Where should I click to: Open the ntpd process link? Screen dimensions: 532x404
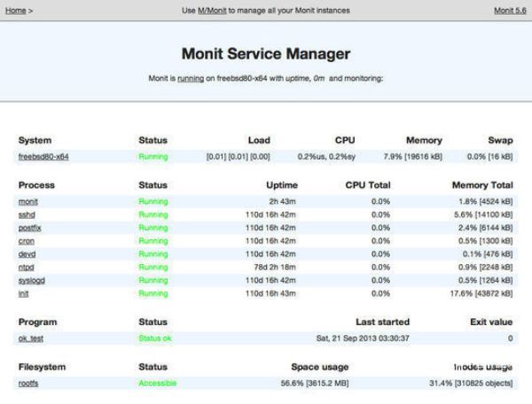(x=27, y=267)
